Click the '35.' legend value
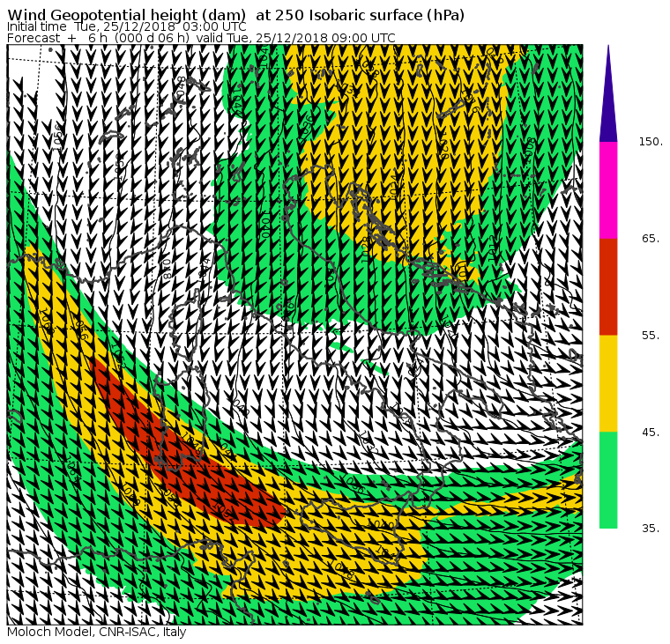670x644 pixels. 651,529
